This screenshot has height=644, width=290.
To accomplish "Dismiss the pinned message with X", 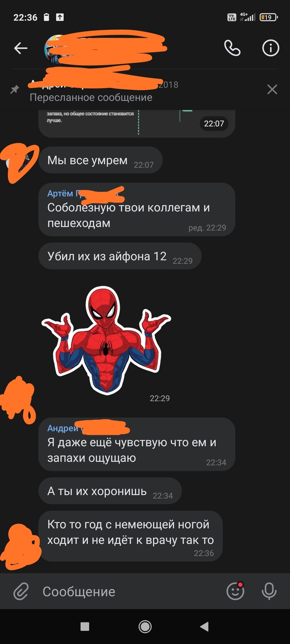I will click(x=272, y=89).
